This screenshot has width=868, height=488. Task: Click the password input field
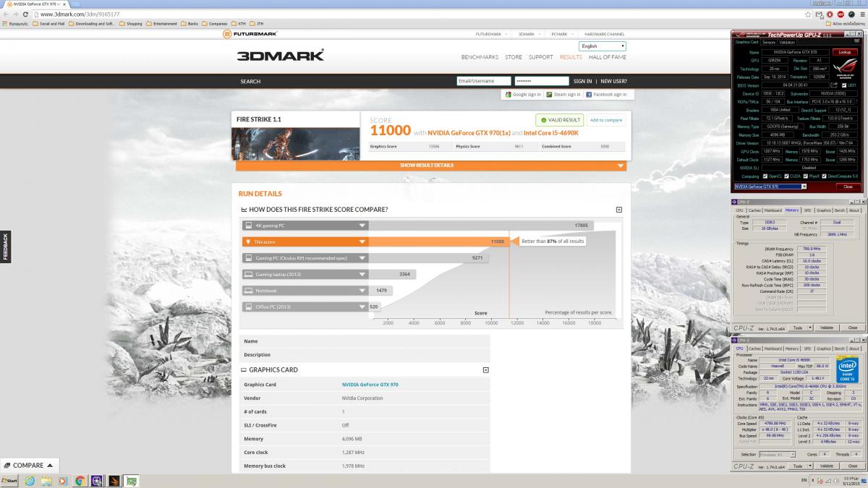[542, 81]
